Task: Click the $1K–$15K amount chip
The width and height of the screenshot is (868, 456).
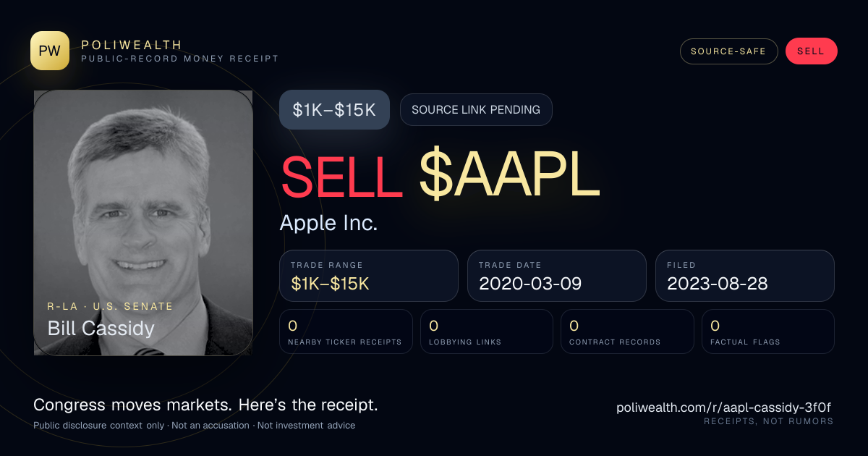Action: click(x=334, y=110)
